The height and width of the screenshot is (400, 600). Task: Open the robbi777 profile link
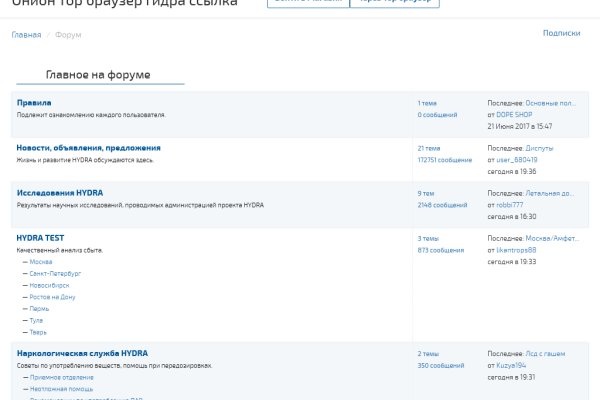tap(510, 204)
